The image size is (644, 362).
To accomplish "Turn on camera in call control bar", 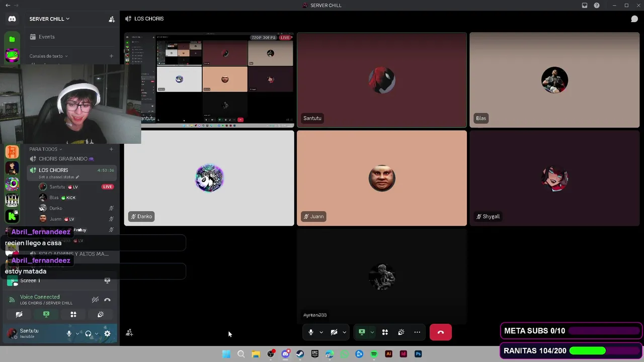I will (334, 332).
